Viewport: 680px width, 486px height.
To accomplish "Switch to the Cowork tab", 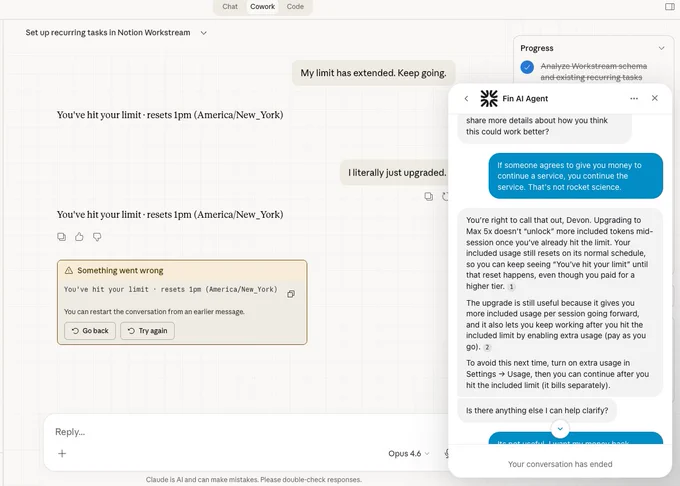I will 262,7.
